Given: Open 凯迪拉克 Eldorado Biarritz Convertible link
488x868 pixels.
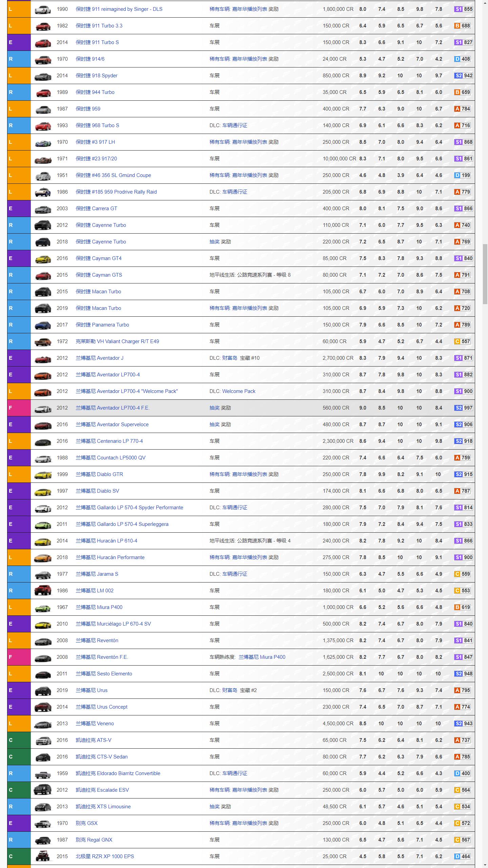Looking at the screenshot, I should 118,773.
